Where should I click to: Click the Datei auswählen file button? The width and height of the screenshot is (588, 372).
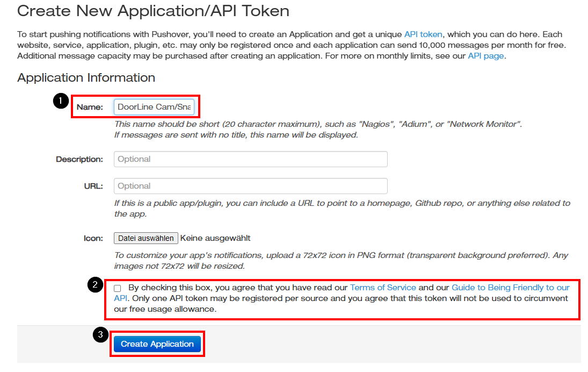[x=146, y=238]
